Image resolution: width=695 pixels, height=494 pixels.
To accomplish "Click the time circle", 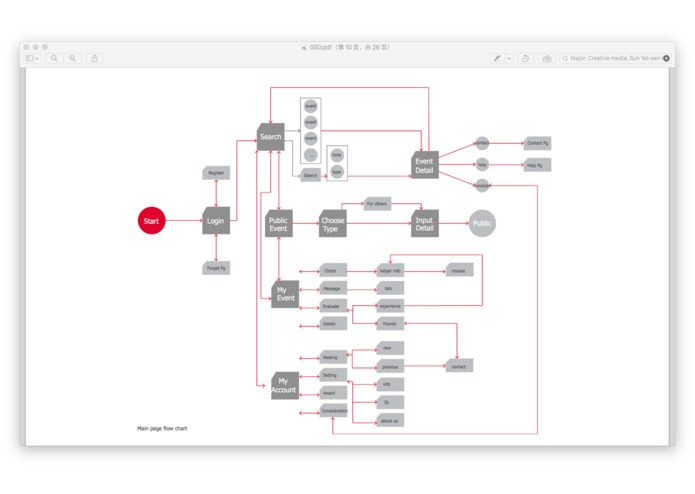I will (337, 155).
